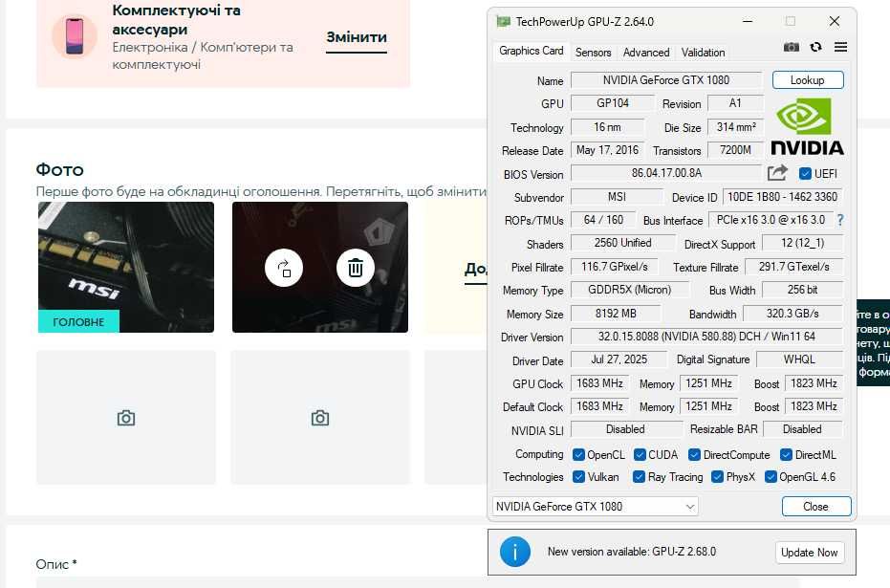The width and height of the screenshot is (890, 588).
Task: Click the Release Date value May 17, 2016
Action: pyautogui.click(x=607, y=150)
